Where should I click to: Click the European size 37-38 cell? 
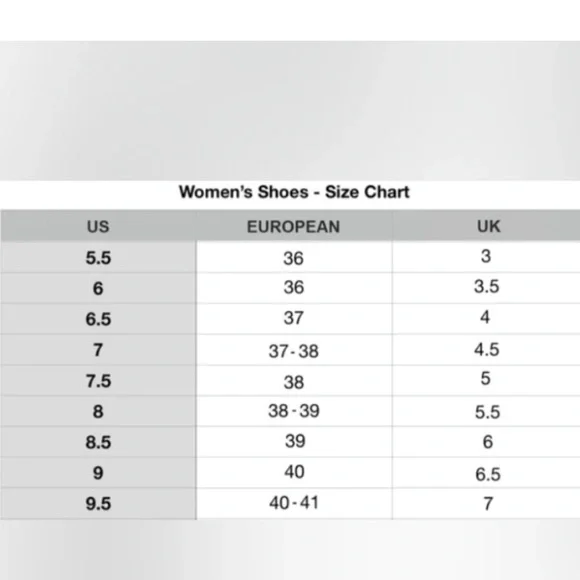(294, 350)
